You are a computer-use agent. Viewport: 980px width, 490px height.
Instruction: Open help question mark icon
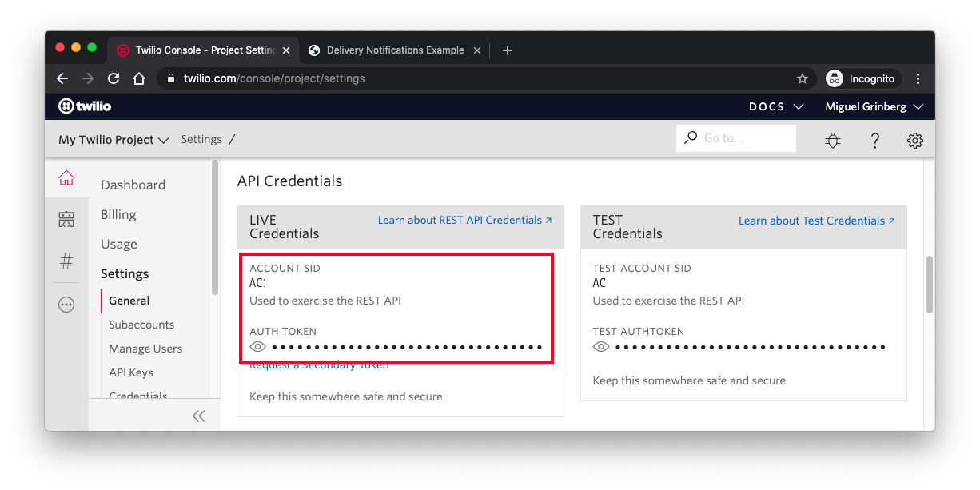[875, 141]
